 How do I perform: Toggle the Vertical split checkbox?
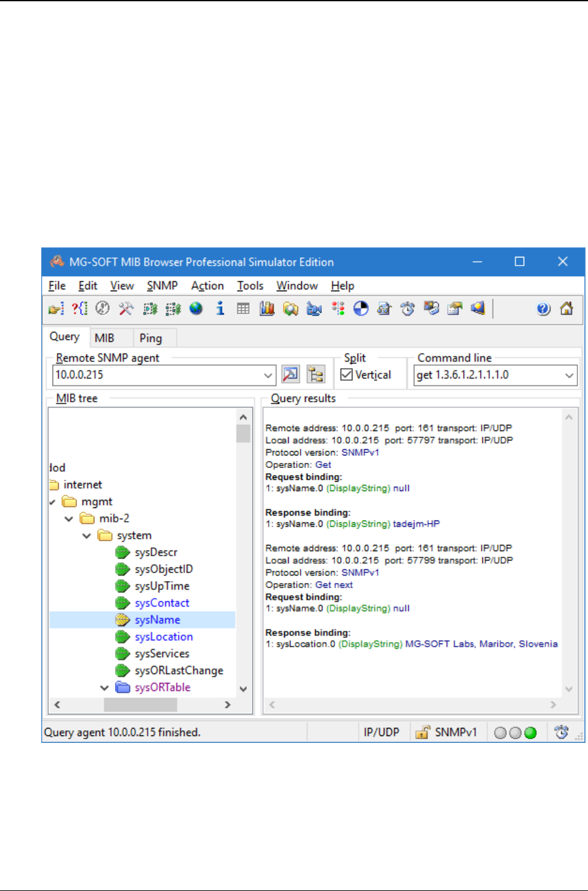pyautogui.click(x=346, y=375)
